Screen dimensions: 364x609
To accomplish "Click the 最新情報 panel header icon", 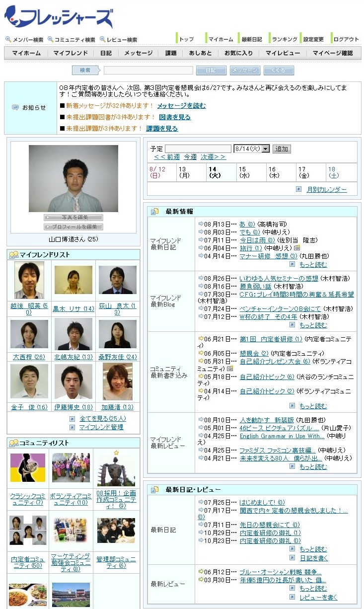I will tap(155, 212).
